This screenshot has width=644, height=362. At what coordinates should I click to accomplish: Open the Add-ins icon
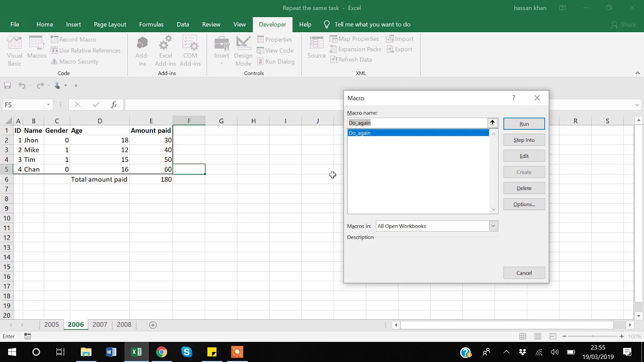(142, 51)
